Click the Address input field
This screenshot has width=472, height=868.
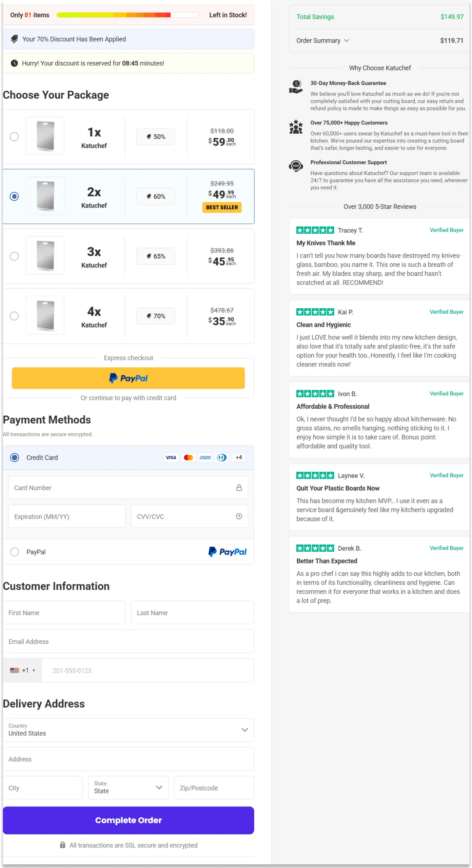128,759
